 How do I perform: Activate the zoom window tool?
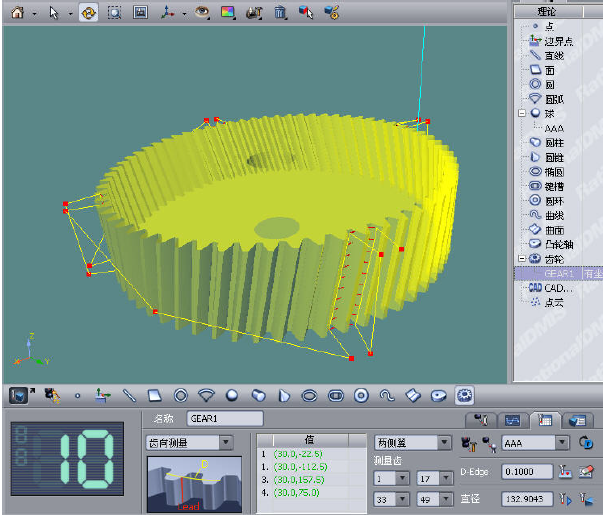click(x=114, y=13)
